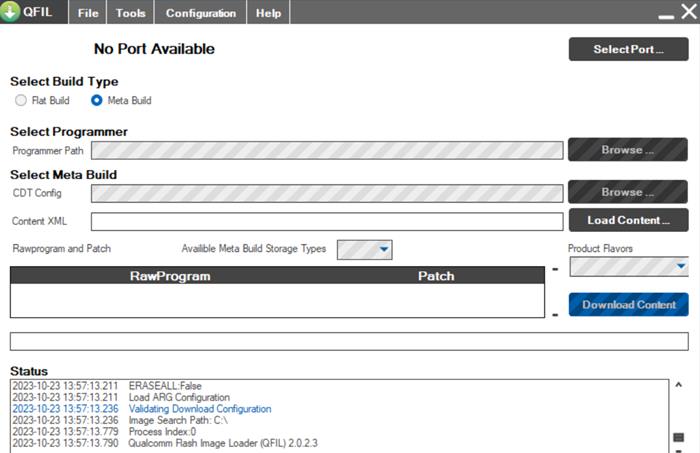The image size is (700, 453).
Task: Open the Configuration menu
Action: point(201,13)
